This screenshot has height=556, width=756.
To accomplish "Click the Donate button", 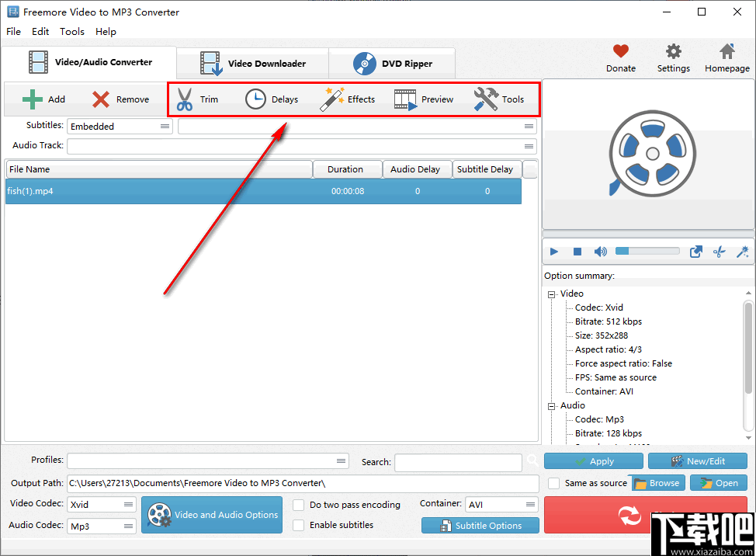I will point(620,57).
